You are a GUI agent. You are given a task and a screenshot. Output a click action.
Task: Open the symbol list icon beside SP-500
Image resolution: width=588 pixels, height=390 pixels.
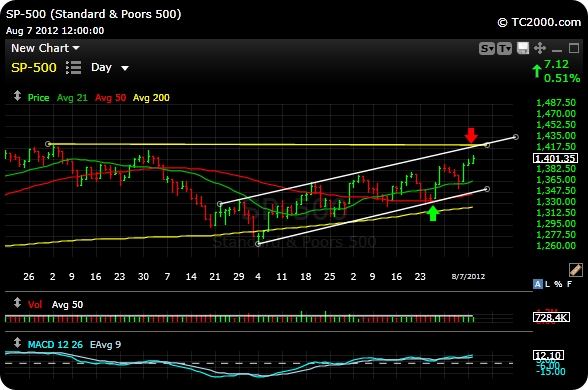coord(74,68)
